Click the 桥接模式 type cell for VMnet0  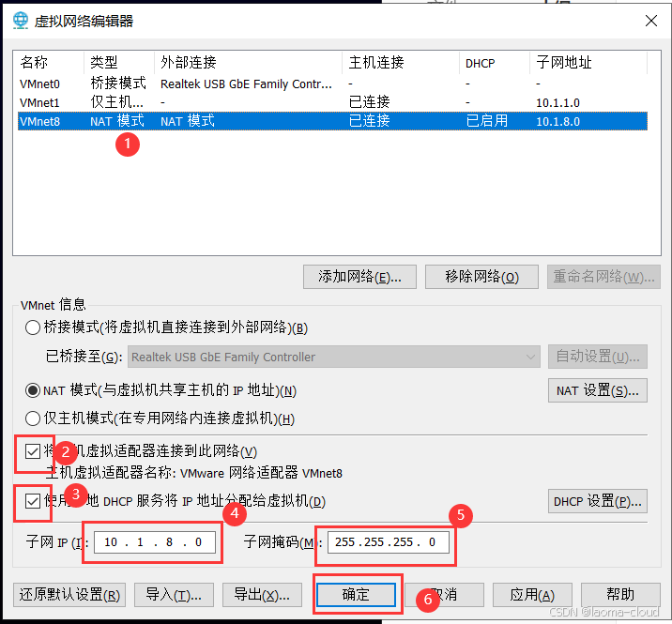(118, 84)
